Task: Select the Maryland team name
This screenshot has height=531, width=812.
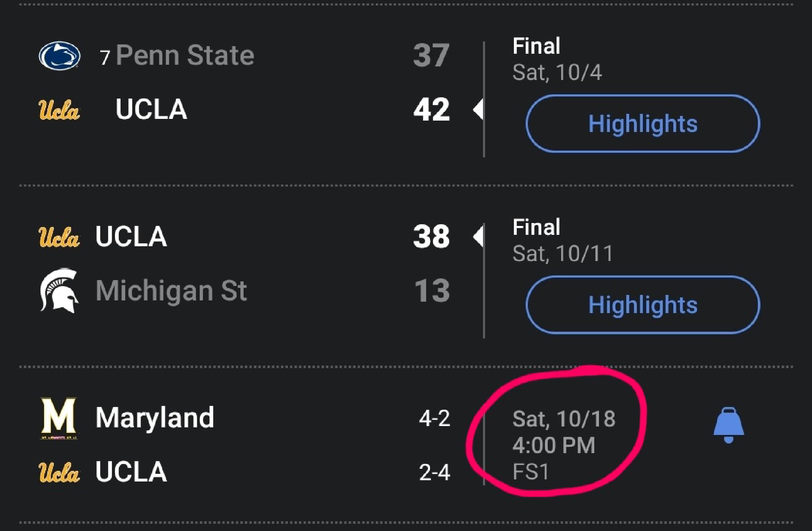Action: 155,418
